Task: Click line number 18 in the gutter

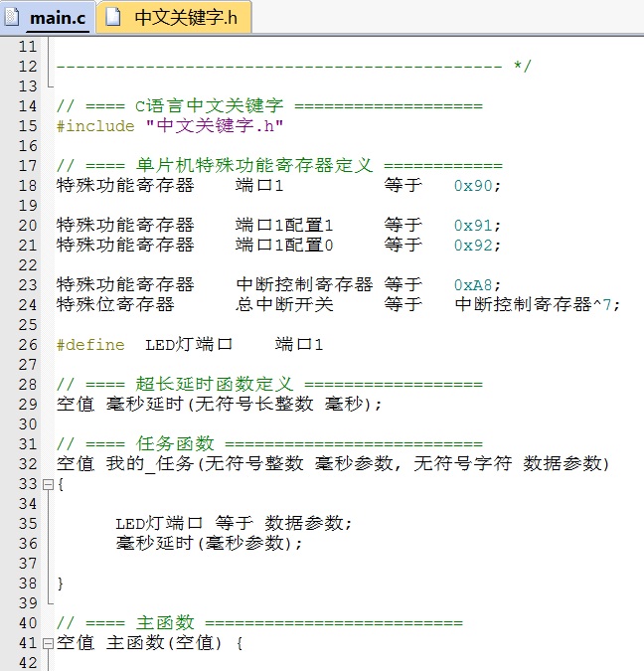Action: [x=28, y=186]
